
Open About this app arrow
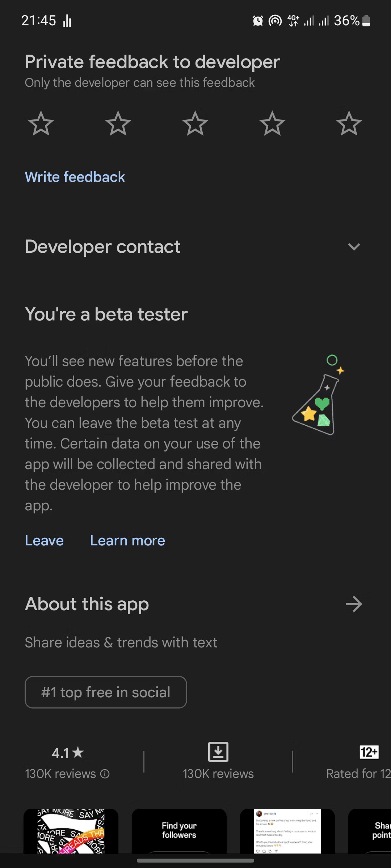[x=354, y=604]
